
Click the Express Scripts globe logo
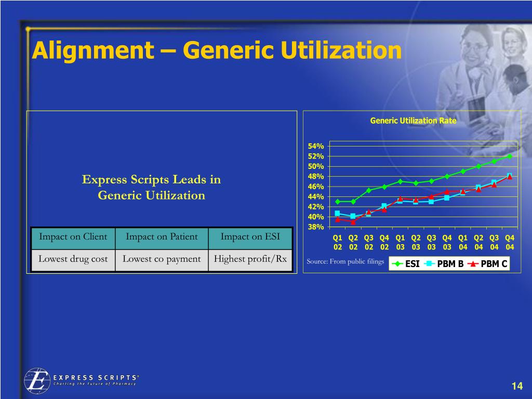tap(37, 381)
